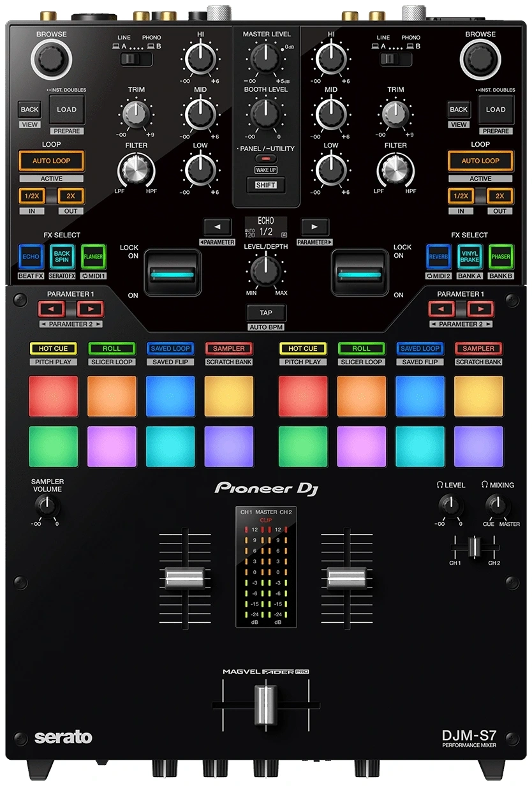
Task: Push the SHIFT button
Action: (x=266, y=185)
